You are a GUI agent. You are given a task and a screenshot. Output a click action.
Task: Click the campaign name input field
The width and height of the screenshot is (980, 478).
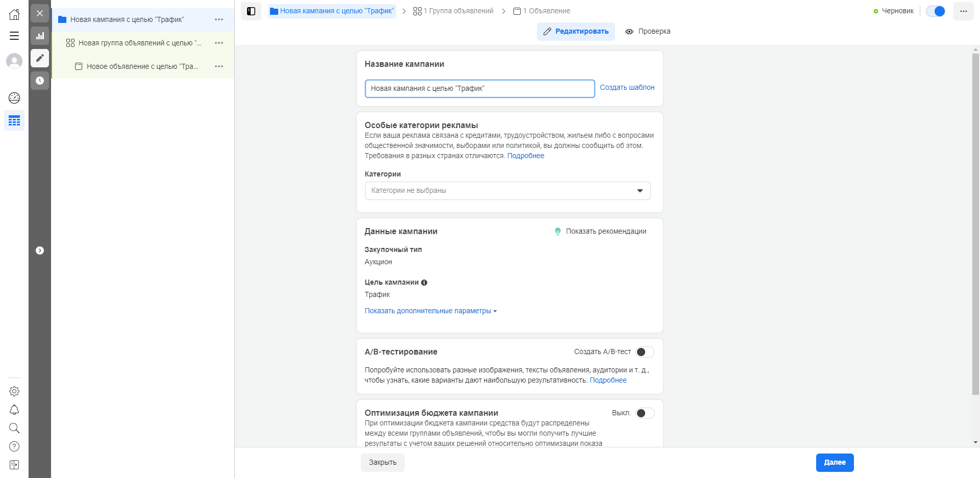[x=480, y=89]
